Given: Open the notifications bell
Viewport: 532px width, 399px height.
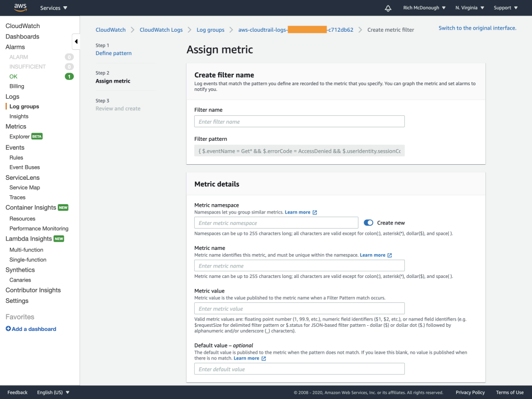Looking at the screenshot, I should click(x=388, y=7).
